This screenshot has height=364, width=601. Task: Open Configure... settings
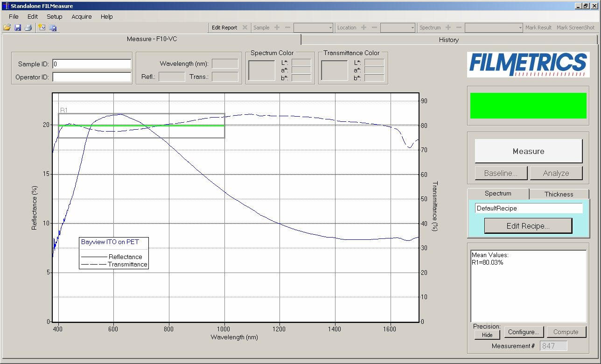524,332
